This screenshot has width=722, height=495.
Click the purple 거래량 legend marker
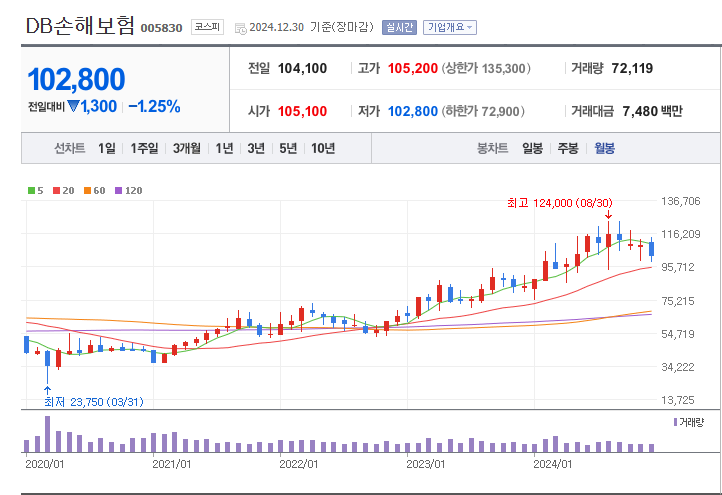point(675,422)
